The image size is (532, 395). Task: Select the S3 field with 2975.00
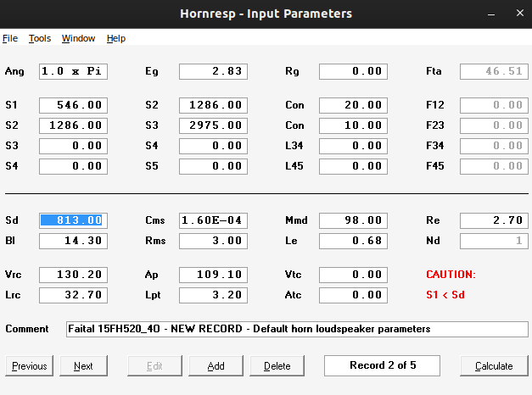(214, 125)
